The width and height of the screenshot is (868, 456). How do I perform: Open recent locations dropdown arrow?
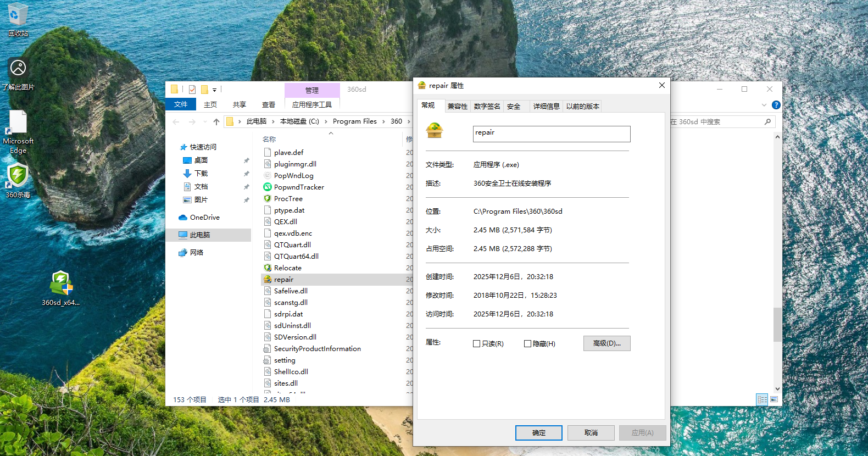point(205,122)
